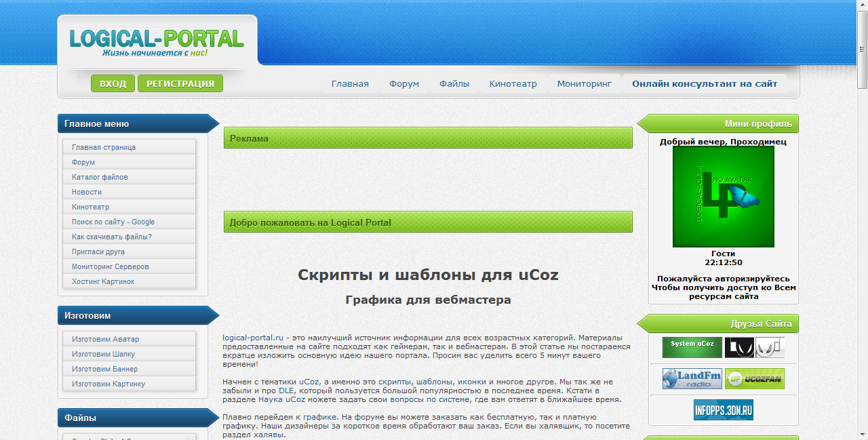Click the clock value 22:12:50
The image size is (868, 440).
(x=724, y=262)
